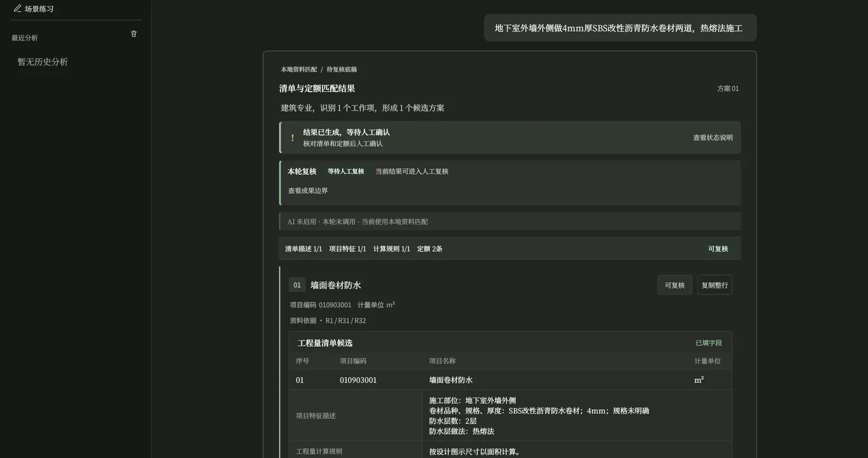
Task: Click the 墙面卷材防水 item title
Action: point(336,285)
